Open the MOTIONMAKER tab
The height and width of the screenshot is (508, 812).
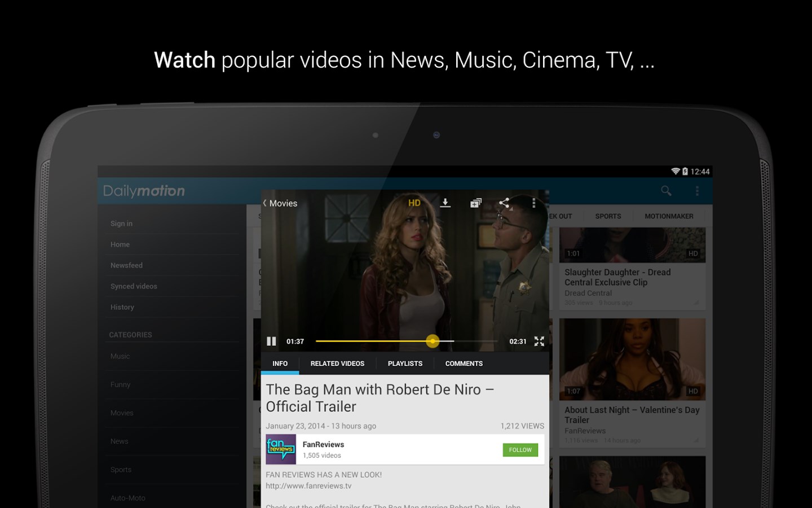pos(669,216)
